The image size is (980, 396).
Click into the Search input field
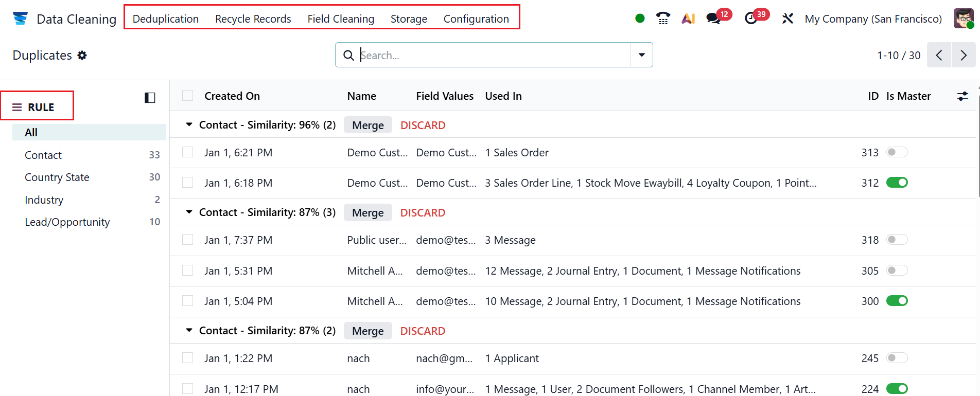tap(494, 55)
